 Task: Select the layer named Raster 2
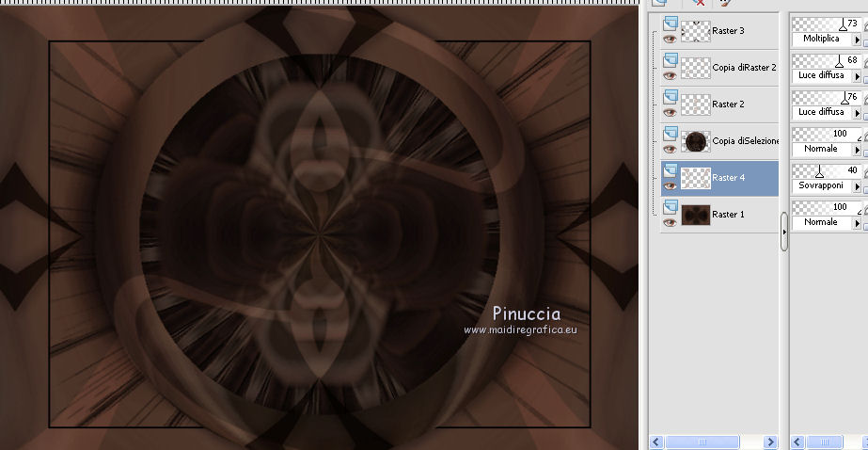pyautogui.click(x=728, y=104)
